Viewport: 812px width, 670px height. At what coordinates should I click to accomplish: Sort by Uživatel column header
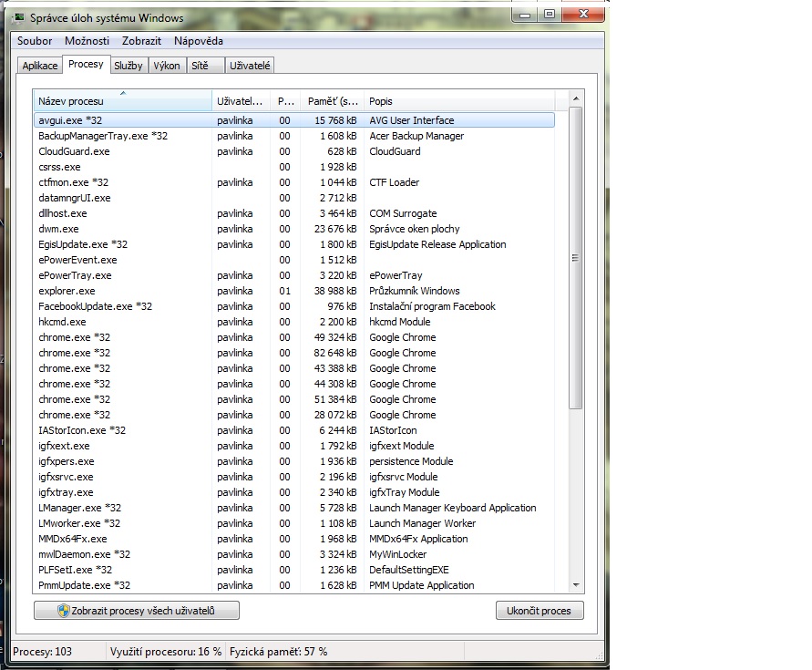click(241, 101)
